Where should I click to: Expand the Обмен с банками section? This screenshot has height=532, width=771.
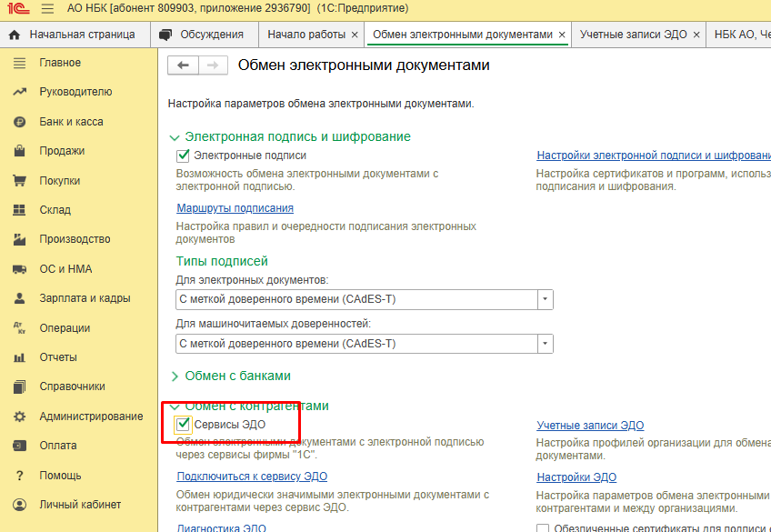click(x=174, y=376)
